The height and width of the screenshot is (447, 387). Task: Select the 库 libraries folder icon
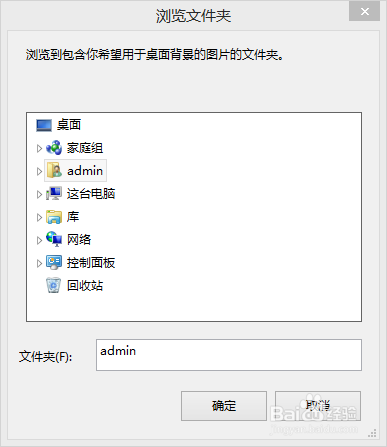[x=54, y=217]
